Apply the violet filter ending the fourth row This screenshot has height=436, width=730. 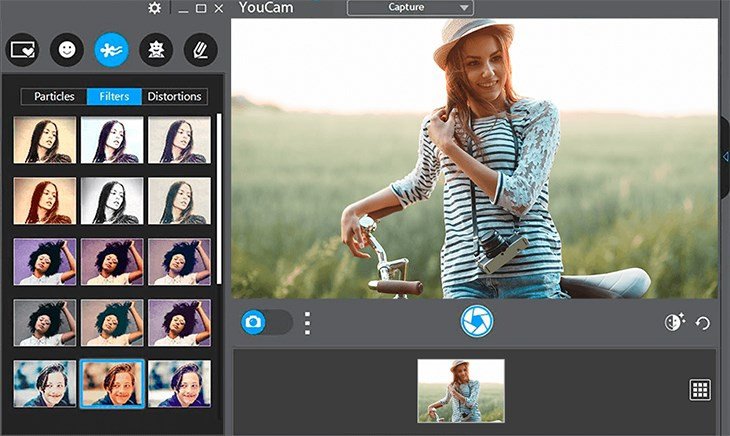click(179, 323)
